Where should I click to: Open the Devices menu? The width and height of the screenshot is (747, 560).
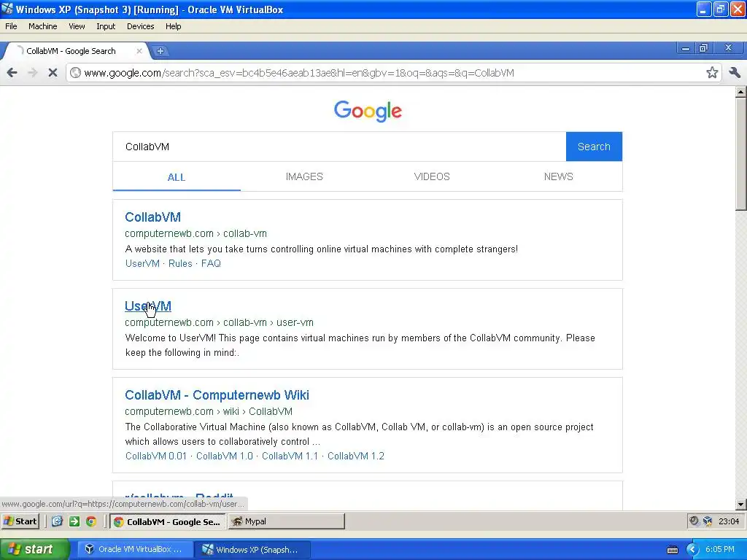click(x=141, y=26)
